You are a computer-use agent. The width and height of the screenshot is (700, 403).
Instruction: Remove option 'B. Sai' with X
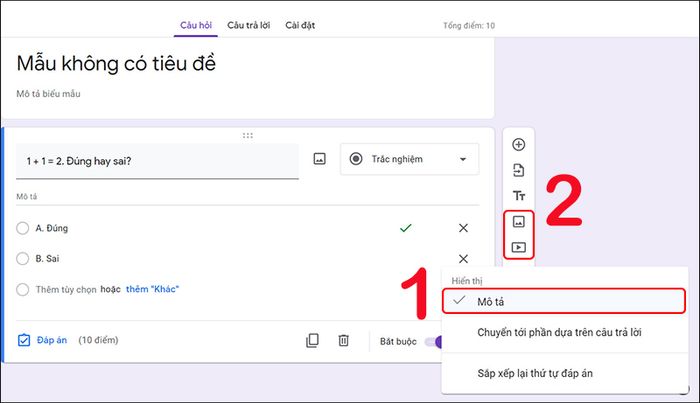point(463,259)
